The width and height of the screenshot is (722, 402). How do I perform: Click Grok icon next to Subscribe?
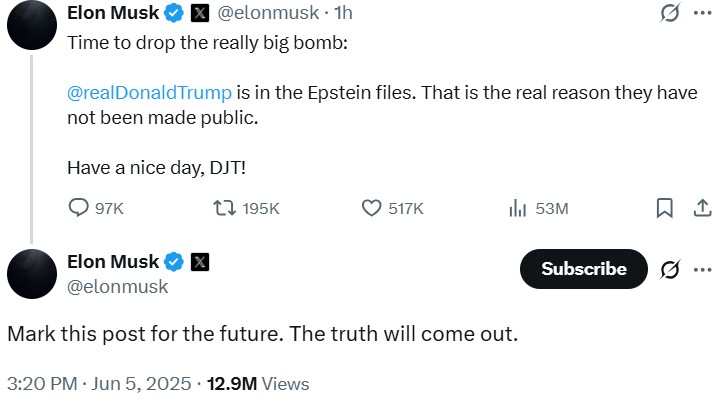click(671, 269)
